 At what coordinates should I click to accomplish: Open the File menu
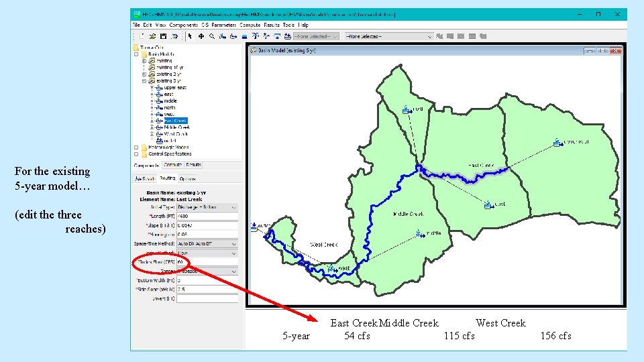136,25
